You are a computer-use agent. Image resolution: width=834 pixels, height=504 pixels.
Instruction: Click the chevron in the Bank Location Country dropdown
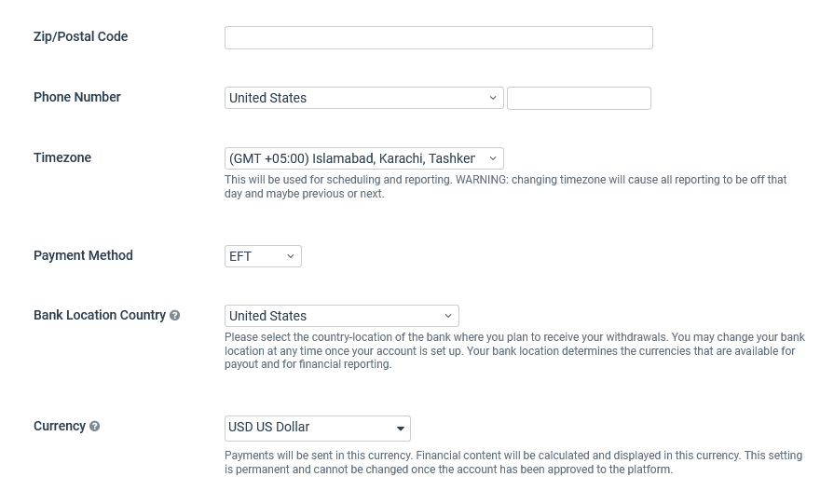click(x=448, y=316)
